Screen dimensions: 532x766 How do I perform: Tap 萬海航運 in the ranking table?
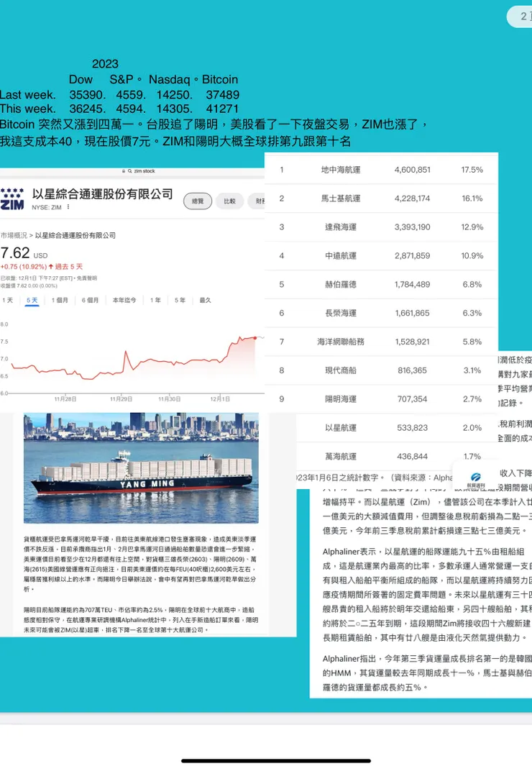(x=341, y=456)
